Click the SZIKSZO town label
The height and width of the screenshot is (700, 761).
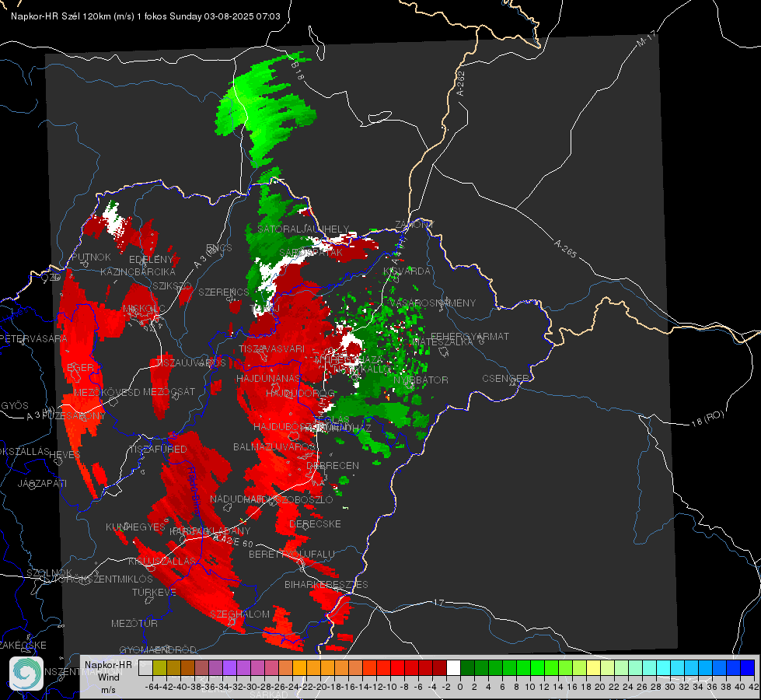tap(173, 286)
